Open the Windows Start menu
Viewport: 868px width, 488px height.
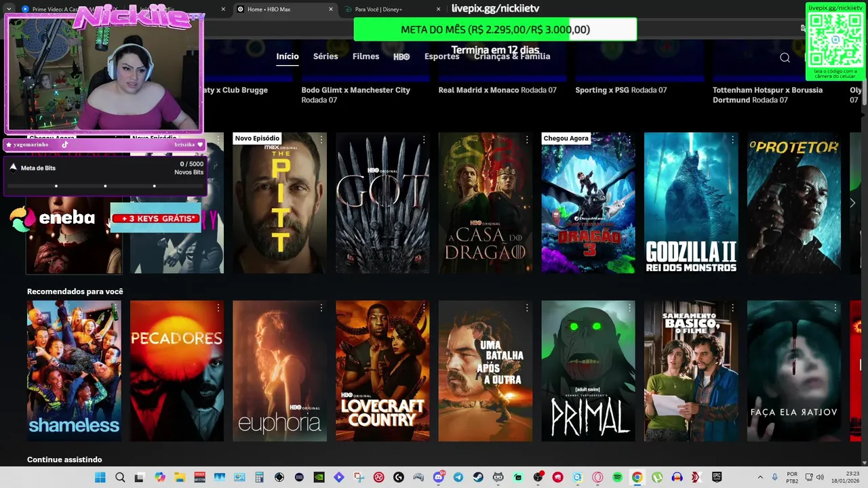click(x=100, y=477)
